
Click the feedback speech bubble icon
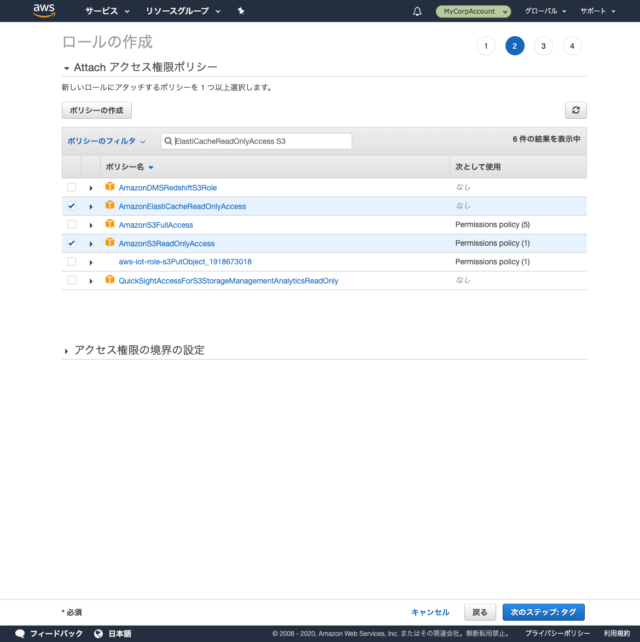coord(20,634)
